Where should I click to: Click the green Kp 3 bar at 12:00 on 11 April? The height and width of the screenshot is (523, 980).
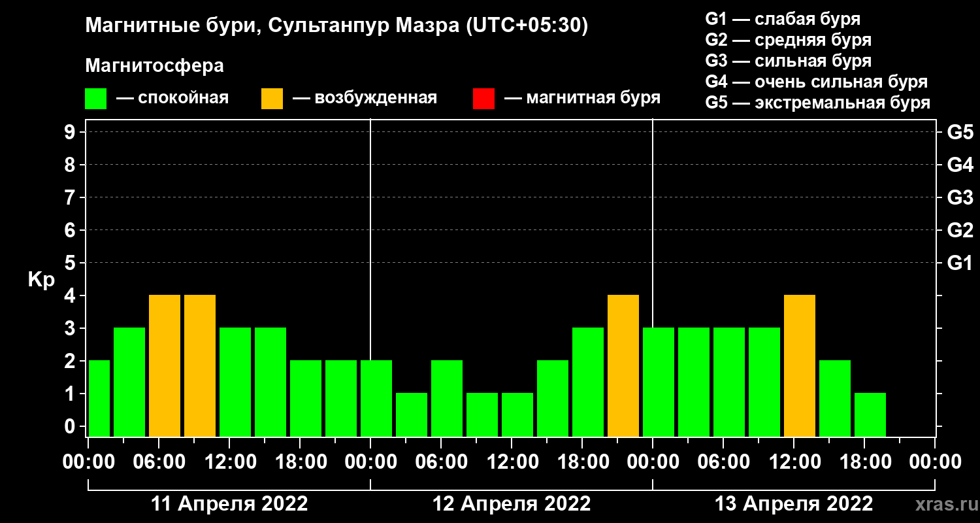pos(235,382)
